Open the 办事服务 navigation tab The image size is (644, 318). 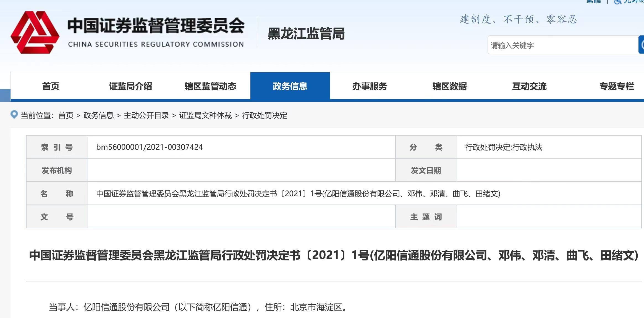click(x=370, y=86)
